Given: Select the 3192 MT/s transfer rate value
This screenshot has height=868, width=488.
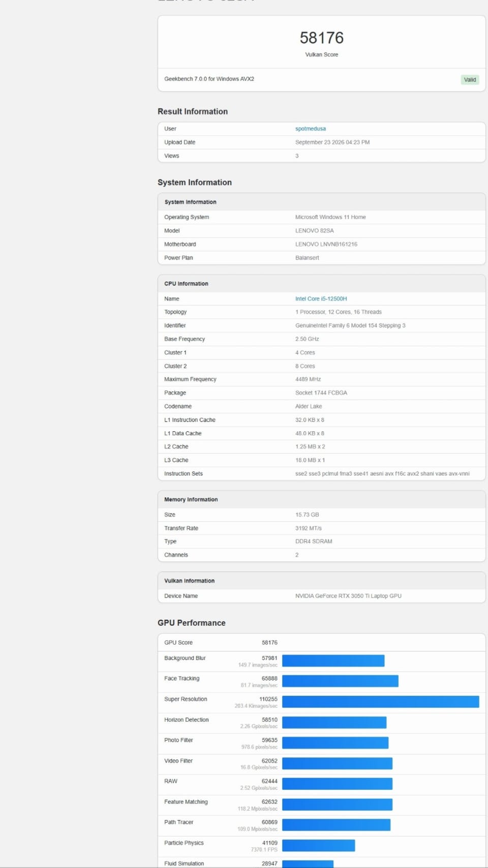Looking at the screenshot, I should tap(309, 528).
